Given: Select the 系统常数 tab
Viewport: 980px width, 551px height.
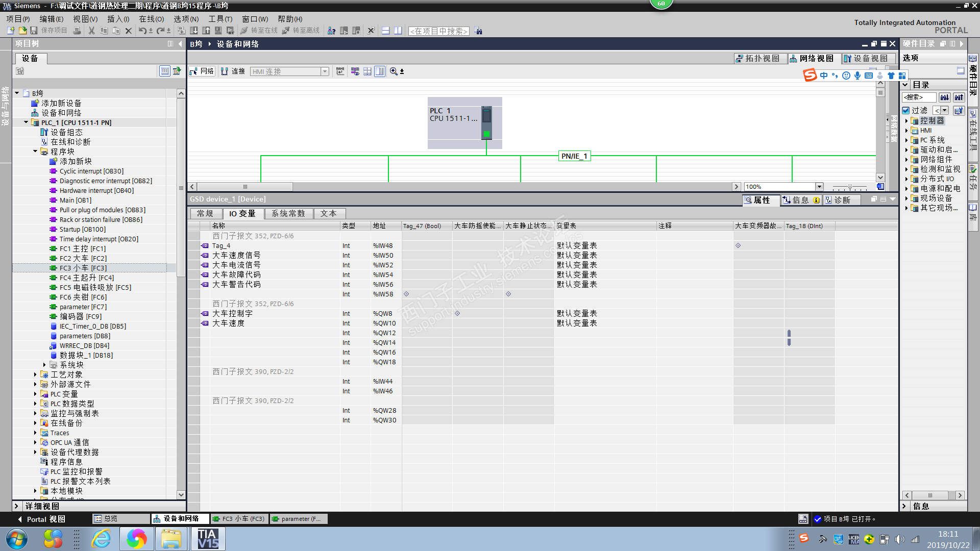Looking at the screenshot, I should click(288, 213).
